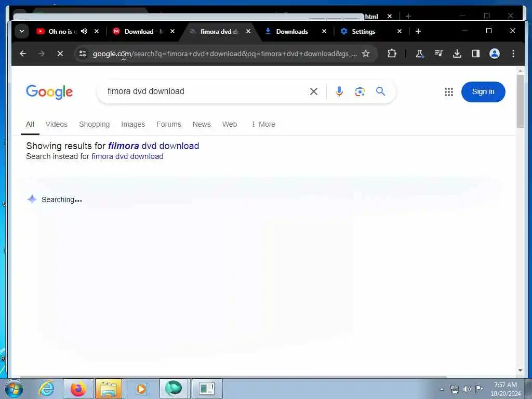
Task: Click the Sign in button
Action: coord(483,91)
